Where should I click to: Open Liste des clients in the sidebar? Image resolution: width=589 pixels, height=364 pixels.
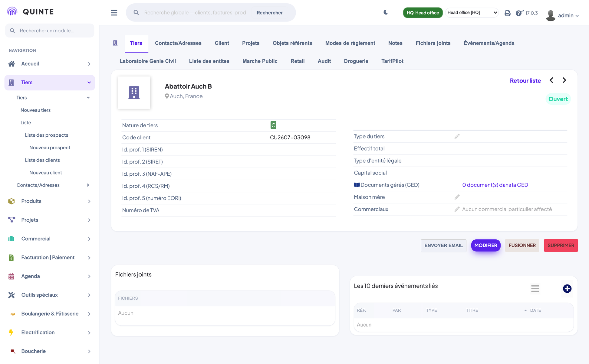point(42,160)
